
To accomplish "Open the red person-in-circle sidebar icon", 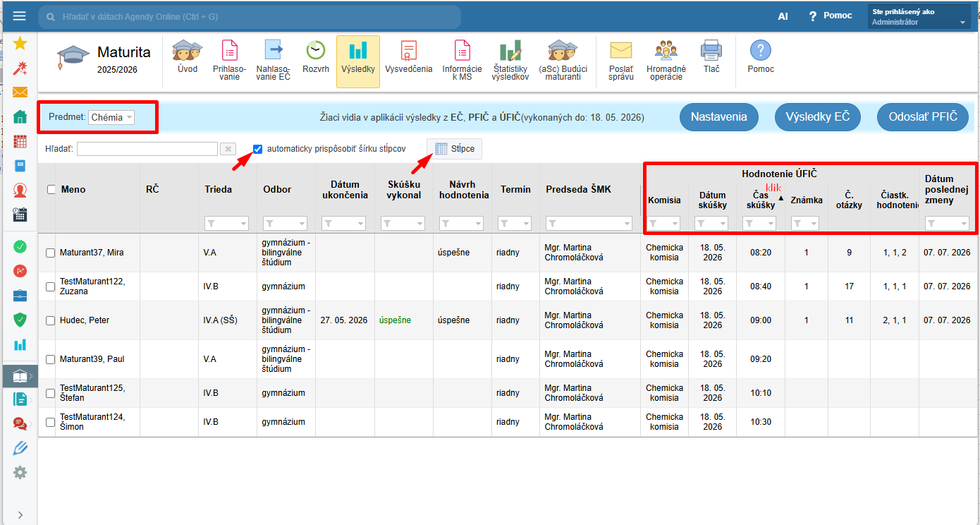I will (x=20, y=191).
